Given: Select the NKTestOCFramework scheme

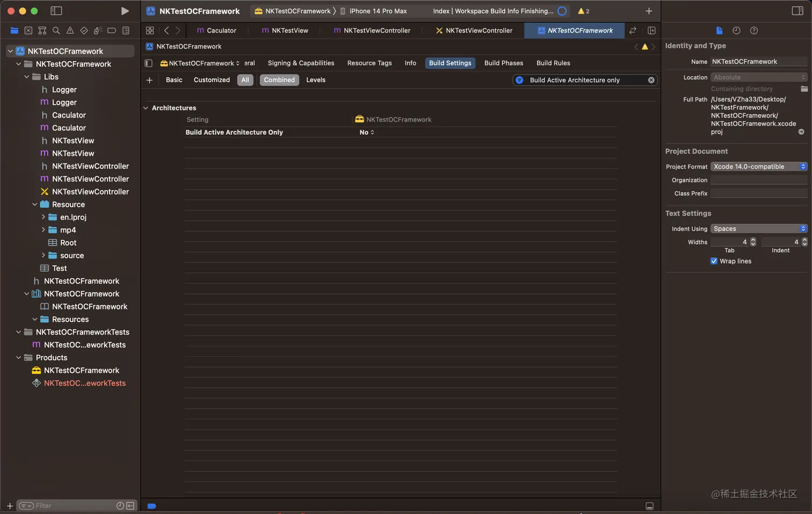Looking at the screenshot, I should [x=293, y=11].
